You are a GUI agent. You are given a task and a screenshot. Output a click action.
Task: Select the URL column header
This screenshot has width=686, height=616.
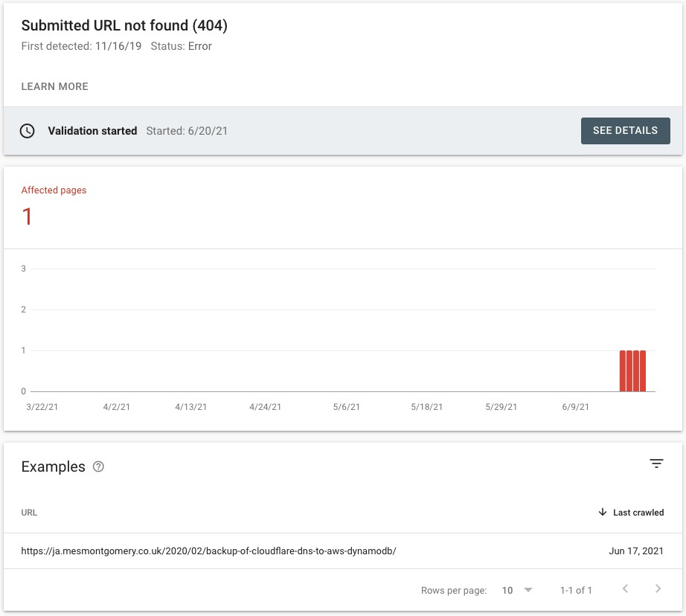[29, 512]
